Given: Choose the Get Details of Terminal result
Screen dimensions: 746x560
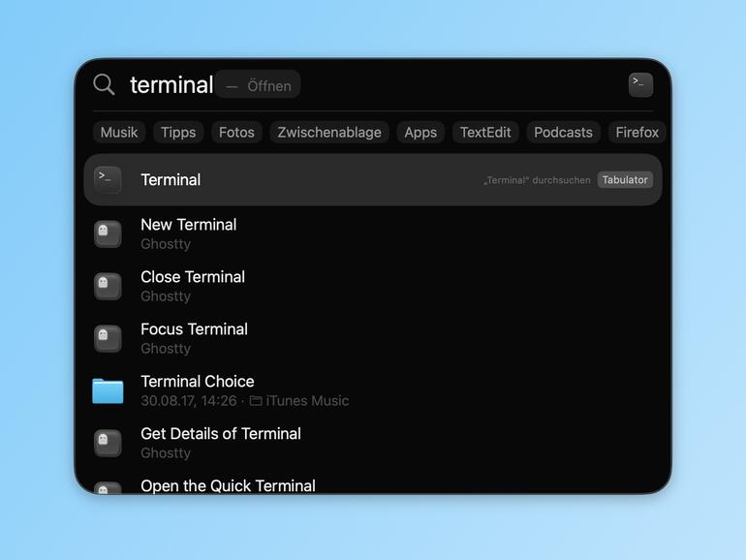Looking at the screenshot, I should click(373, 443).
